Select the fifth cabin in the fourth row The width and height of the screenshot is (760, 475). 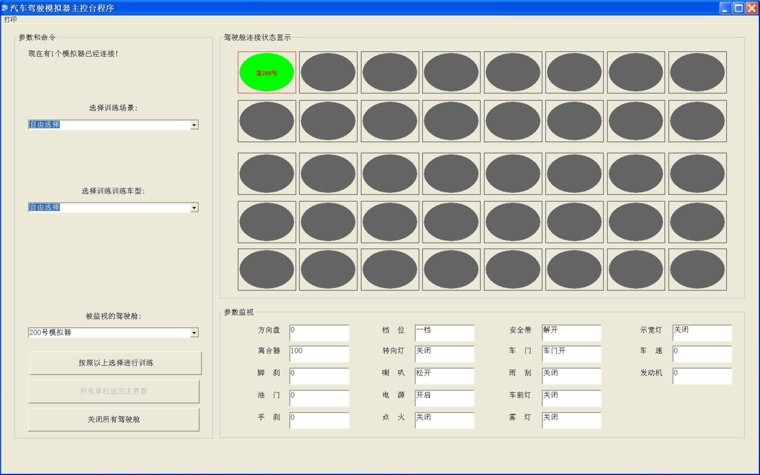click(513, 222)
